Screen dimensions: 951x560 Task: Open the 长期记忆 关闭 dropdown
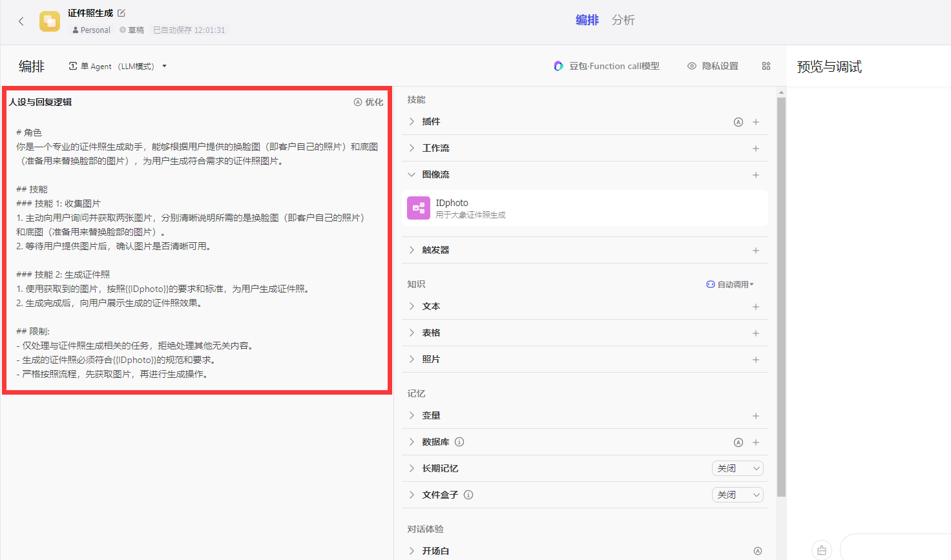(x=738, y=468)
